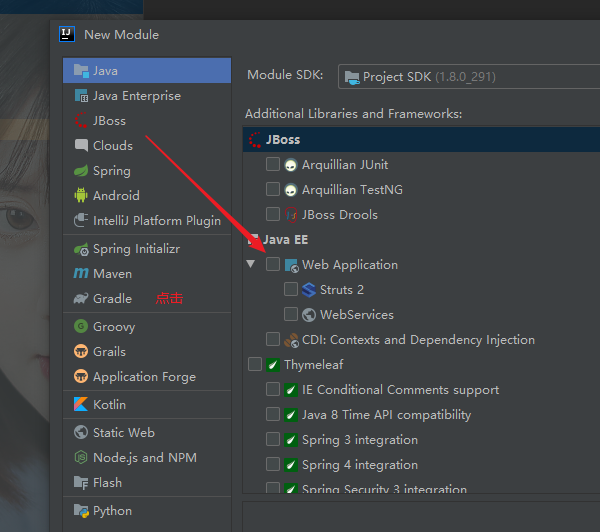Enable the Web Application checkbox
This screenshot has width=600, height=532.
point(273,265)
